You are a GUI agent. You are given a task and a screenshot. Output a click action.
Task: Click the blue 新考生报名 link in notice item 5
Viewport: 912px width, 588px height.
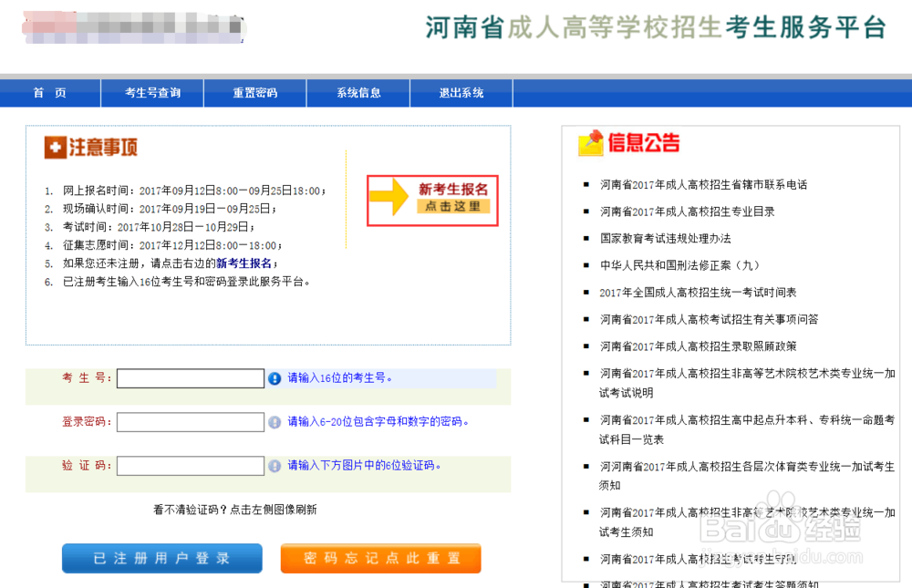pyautogui.click(x=244, y=263)
